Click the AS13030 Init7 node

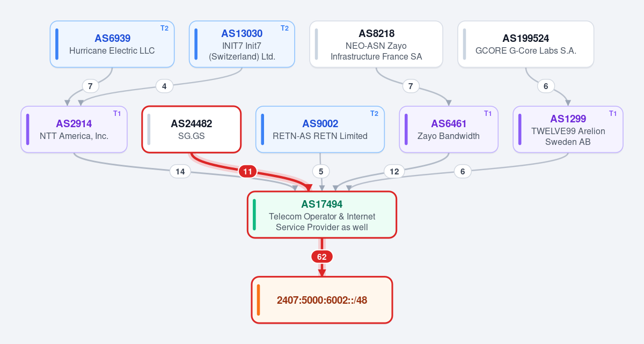point(241,44)
